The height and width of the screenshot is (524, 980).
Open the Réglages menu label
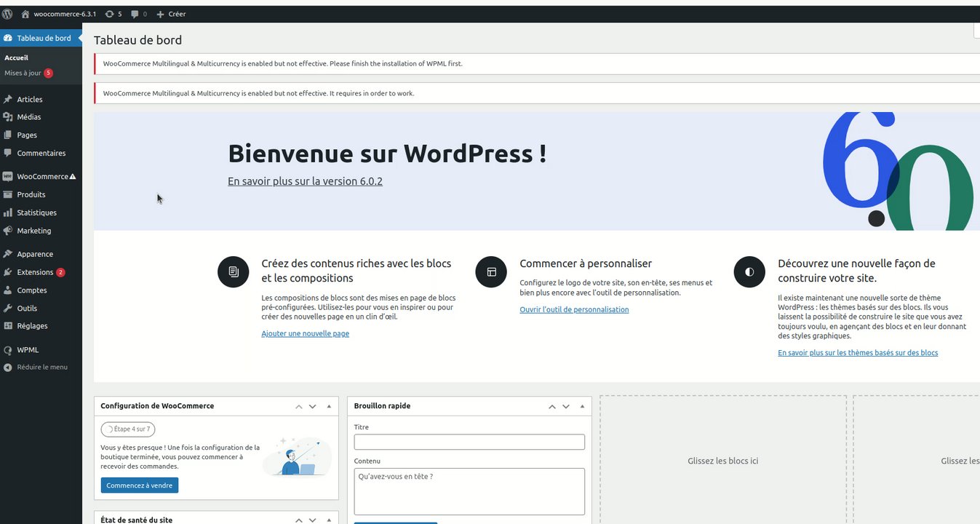(x=32, y=326)
